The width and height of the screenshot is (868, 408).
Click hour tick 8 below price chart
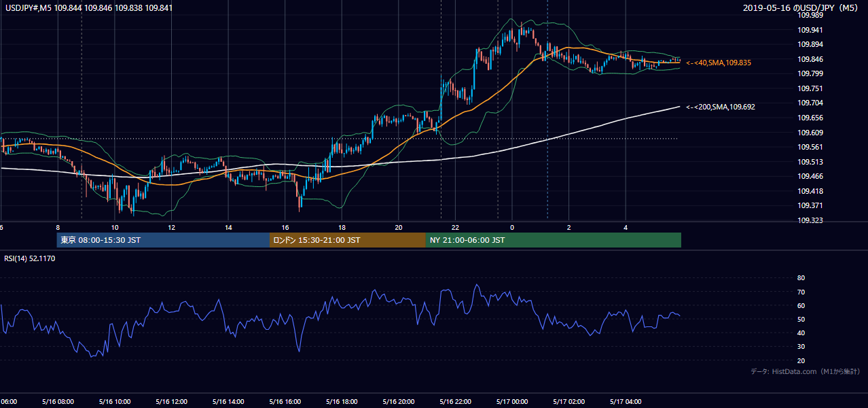[x=58, y=228]
